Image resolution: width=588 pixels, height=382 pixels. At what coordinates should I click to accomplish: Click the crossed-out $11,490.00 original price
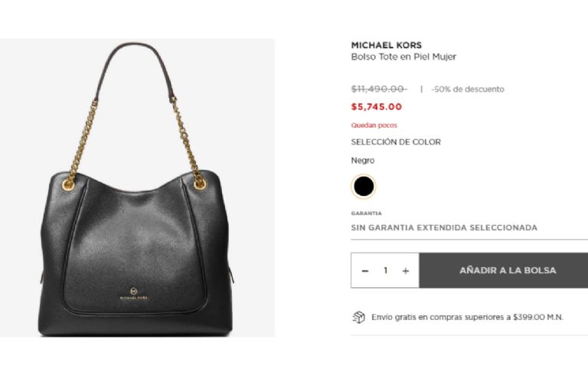point(379,90)
